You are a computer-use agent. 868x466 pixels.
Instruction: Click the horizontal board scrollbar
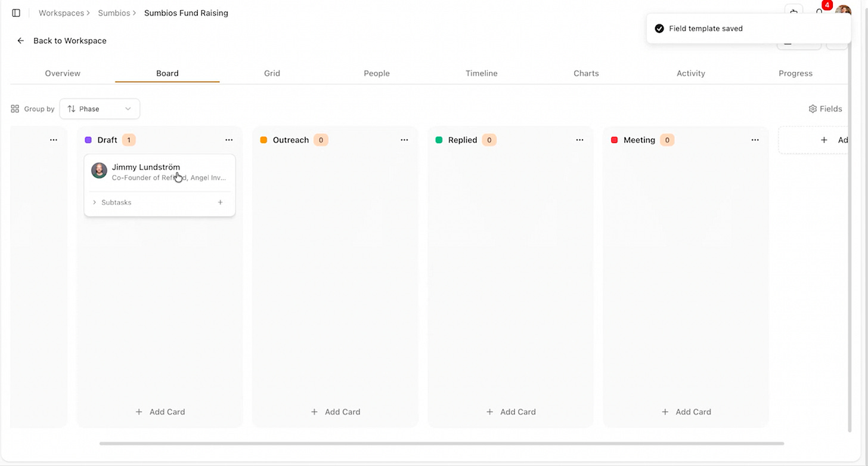point(442,443)
